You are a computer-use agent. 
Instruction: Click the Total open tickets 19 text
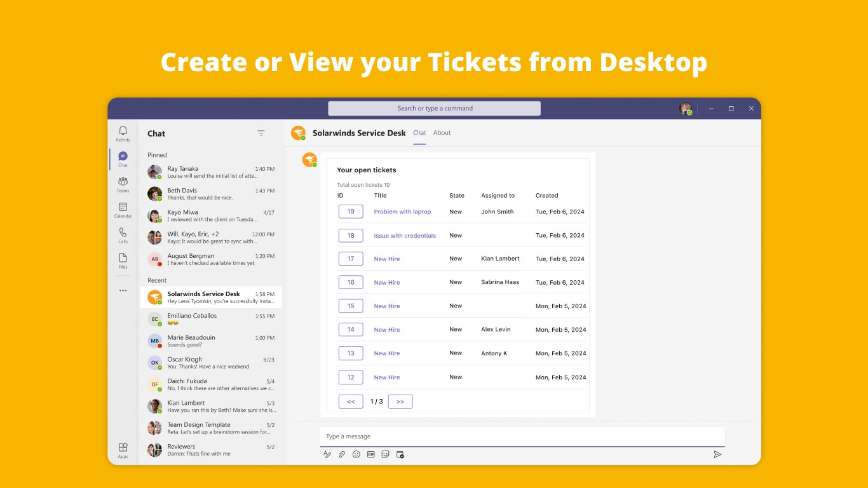pyautogui.click(x=363, y=185)
